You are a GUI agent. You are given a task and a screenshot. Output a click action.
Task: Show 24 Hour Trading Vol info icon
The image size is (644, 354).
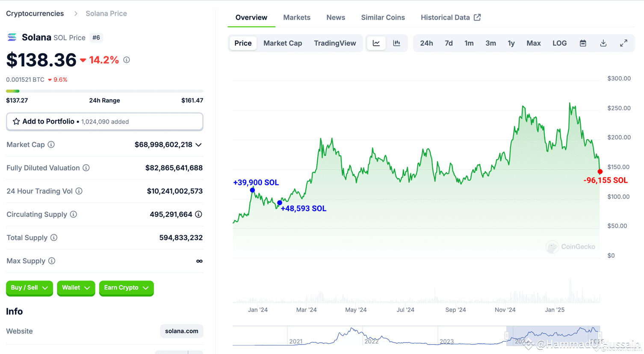(x=79, y=191)
